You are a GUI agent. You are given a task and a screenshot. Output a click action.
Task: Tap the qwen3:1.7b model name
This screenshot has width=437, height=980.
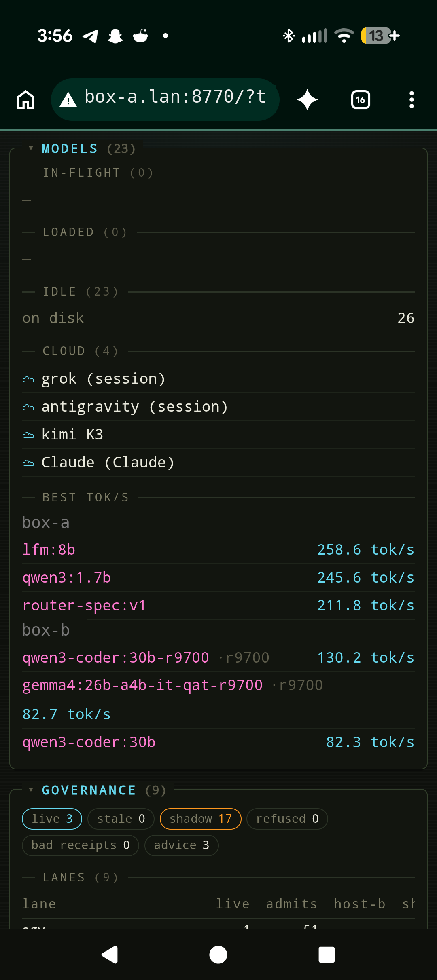point(67,578)
